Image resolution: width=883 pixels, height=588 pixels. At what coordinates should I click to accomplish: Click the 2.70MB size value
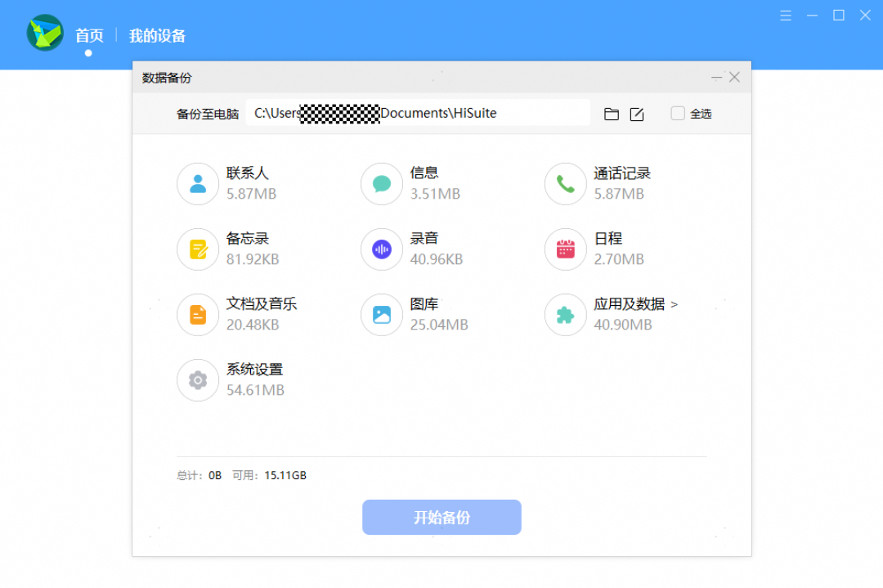[618, 259]
